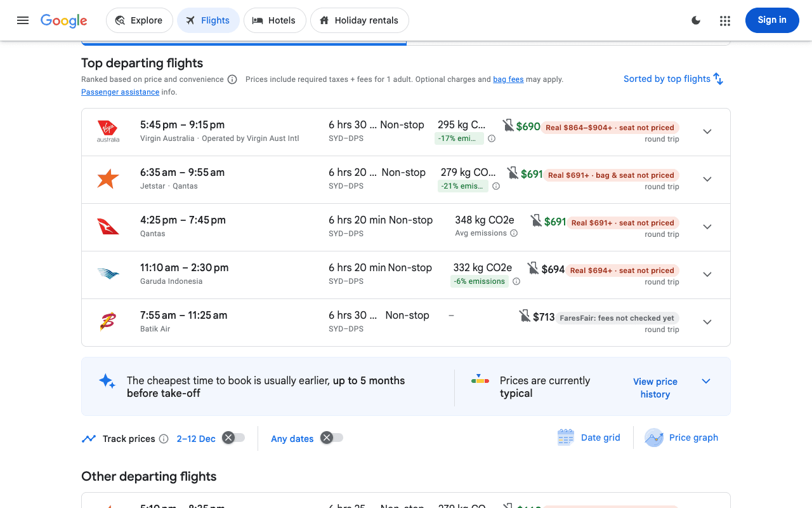
Task: Open the main hamburger menu
Action: tap(23, 20)
